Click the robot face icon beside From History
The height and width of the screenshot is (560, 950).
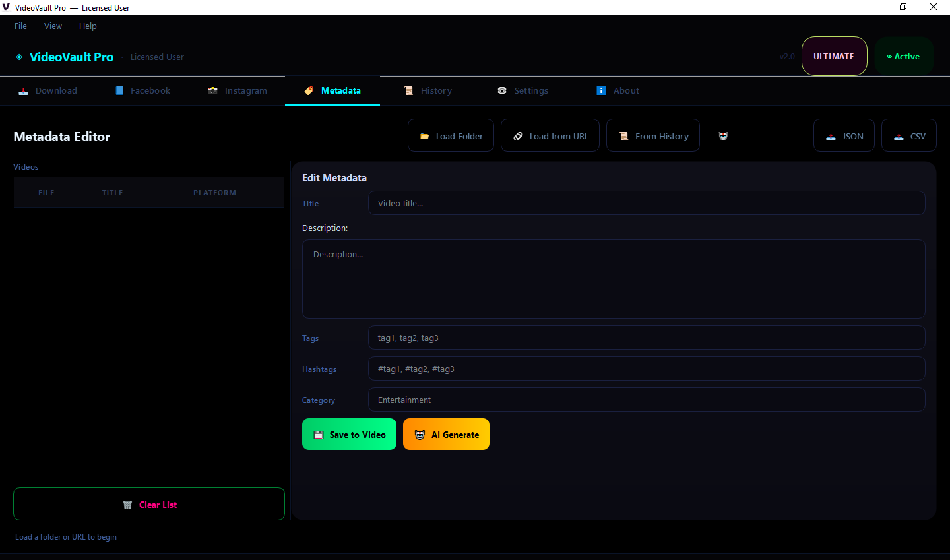723,136
